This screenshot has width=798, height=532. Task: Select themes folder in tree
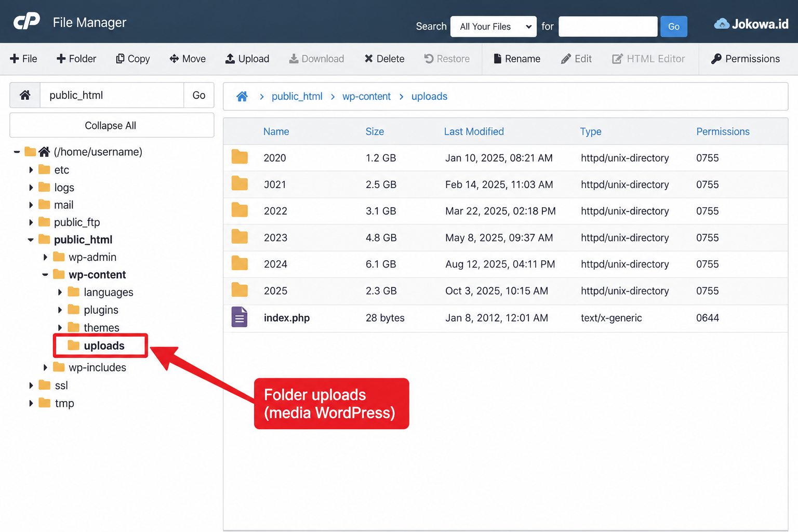[x=101, y=327]
